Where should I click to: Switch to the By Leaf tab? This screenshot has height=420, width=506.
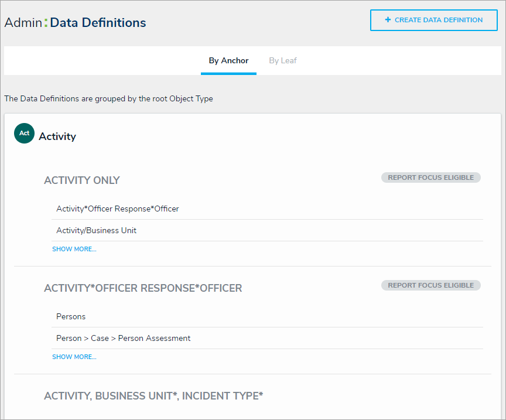pos(283,60)
